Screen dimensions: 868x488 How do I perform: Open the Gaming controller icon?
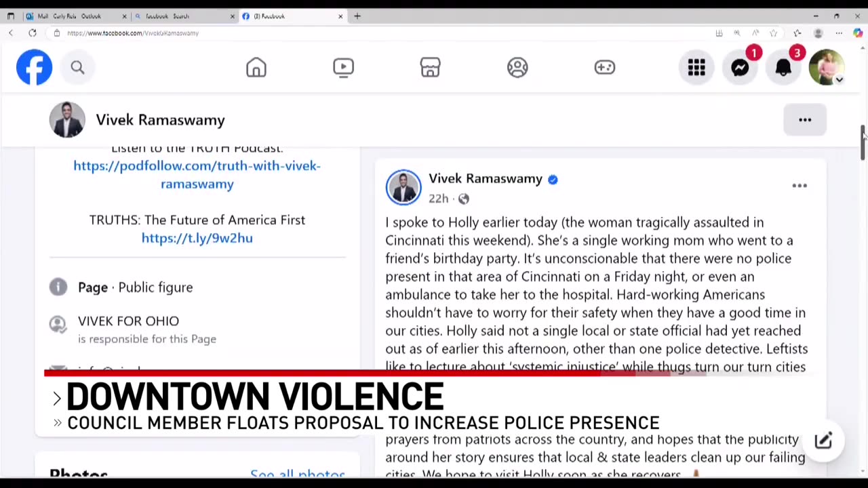click(604, 67)
